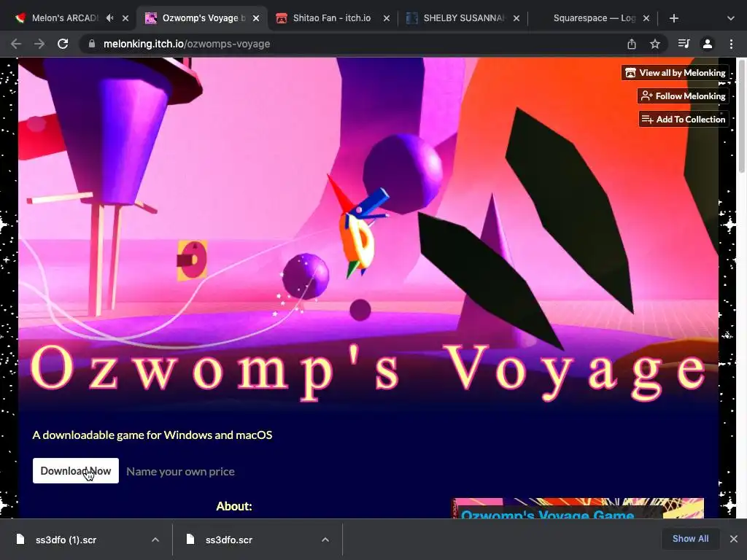Close the Squarespace tab

(x=646, y=18)
